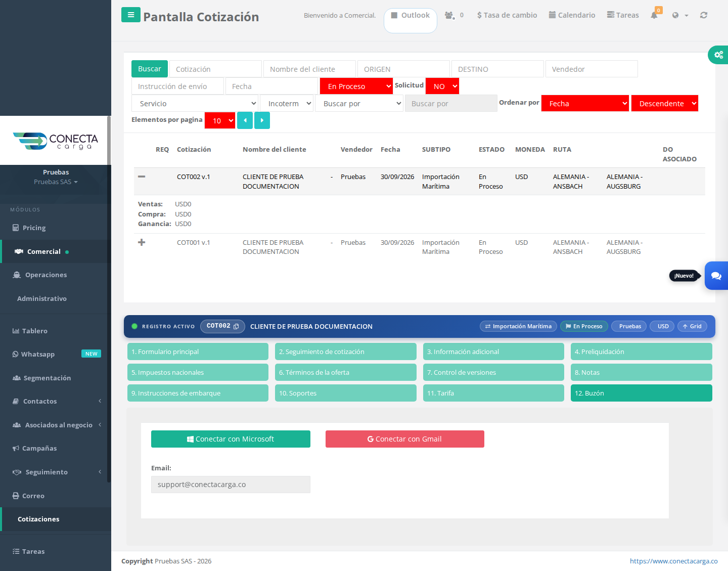Toggle the hamburger sidebar menu button
Screen dimensions: 728x571
pos(131,15)
